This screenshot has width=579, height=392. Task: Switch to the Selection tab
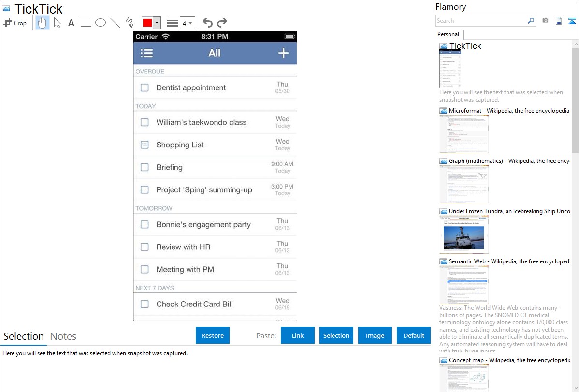click(x=24, y=336)
